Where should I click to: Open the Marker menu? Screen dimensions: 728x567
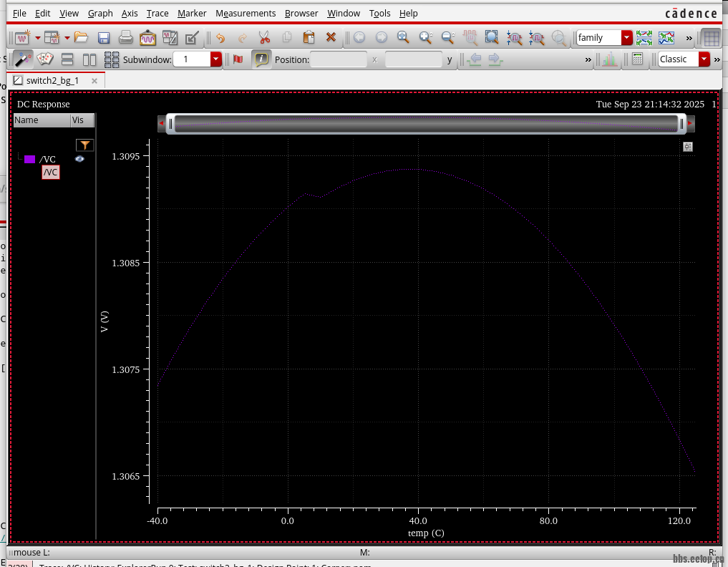tap(192, 14)
